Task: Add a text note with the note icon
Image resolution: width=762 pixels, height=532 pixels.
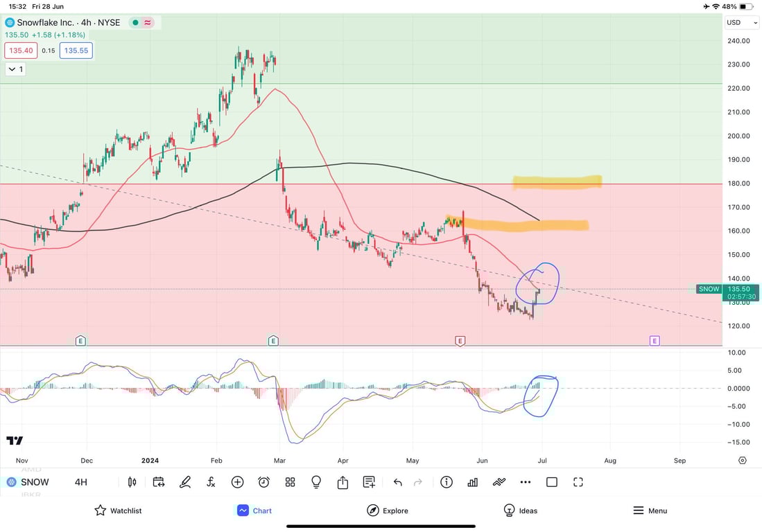Action: tap(370, 482)
